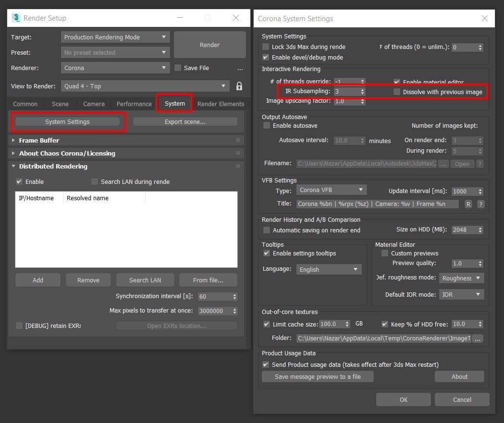Screen dimensions: 504x423
Task: Toggle Dissolve with previous image
Action: tap(397, 91)
